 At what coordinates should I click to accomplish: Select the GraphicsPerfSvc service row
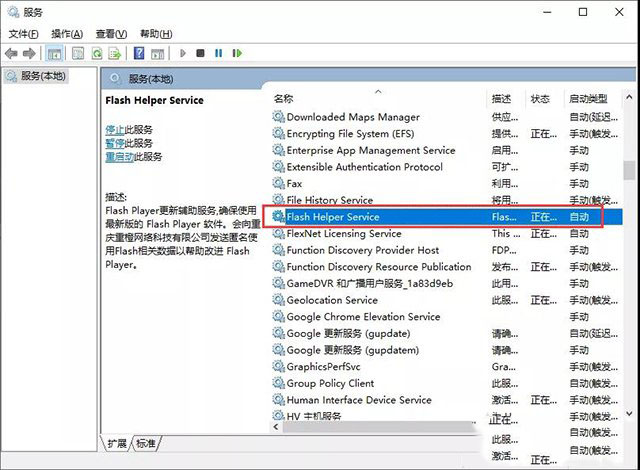tap(447, 367)
